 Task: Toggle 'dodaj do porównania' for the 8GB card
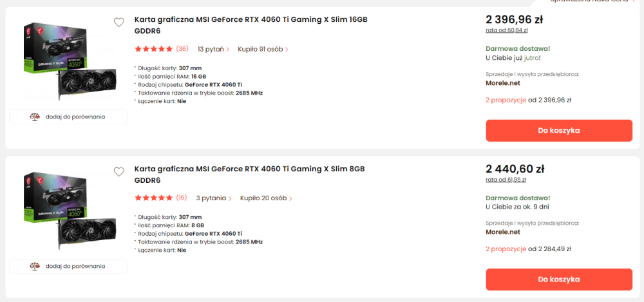tap(75, 266)
